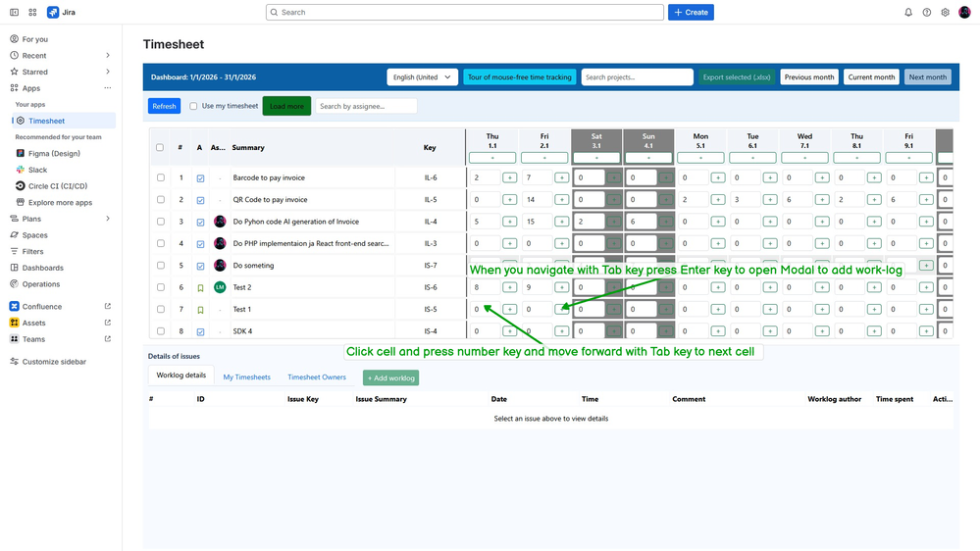Click the user avatar in the top bar
This screenshot has width=980, height=551.
pyautogui.click(x=964, y=13)
